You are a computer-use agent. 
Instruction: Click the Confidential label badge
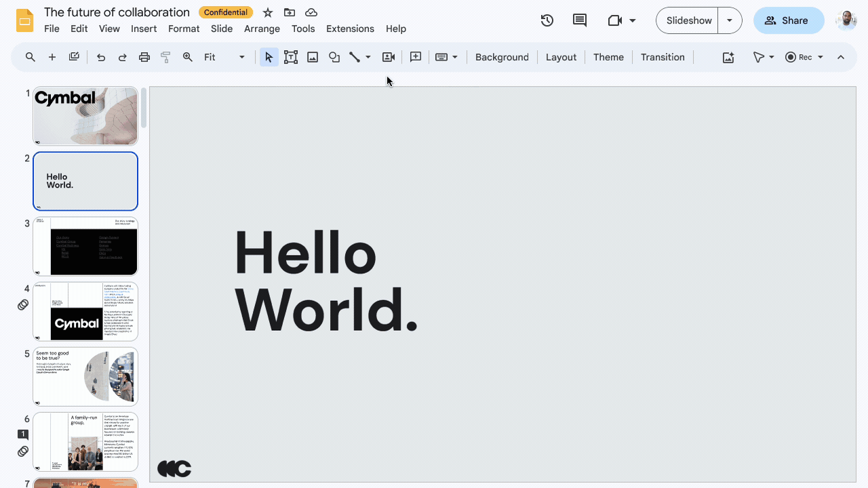click(x=226, y=12)
